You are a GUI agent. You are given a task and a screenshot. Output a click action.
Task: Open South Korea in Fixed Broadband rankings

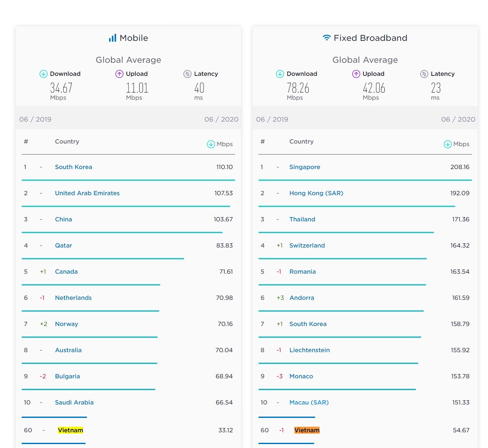(x=308, y=324)
